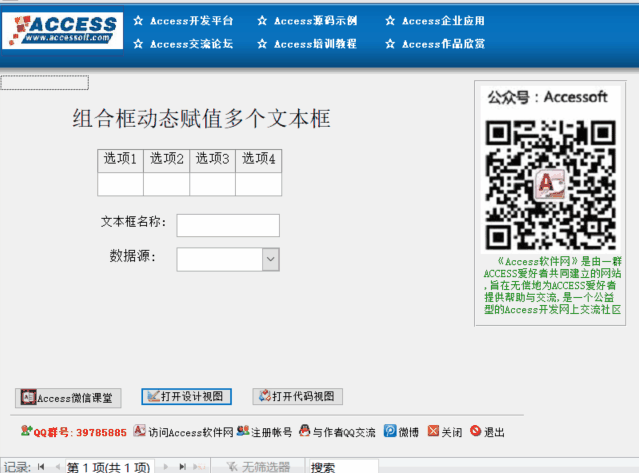Focus the 文本框名称 text box

[x=228, y=225]
